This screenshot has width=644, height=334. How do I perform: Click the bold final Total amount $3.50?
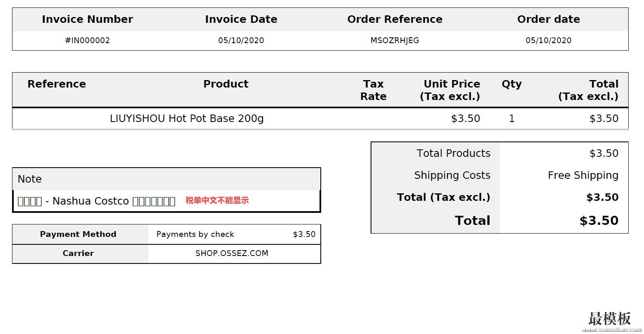pos(599,221)
